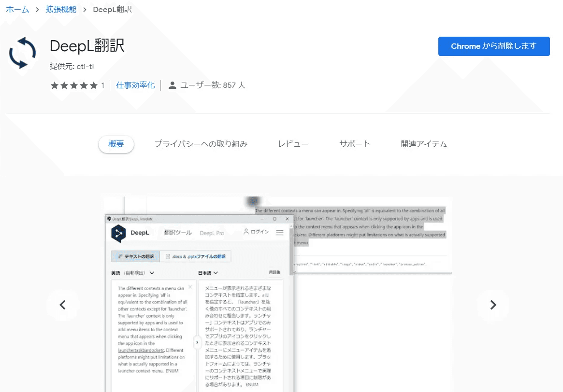563x392 pixels.
Task: Click the ユーザー数: 857 人 text
Action: (x=213, y=85)
